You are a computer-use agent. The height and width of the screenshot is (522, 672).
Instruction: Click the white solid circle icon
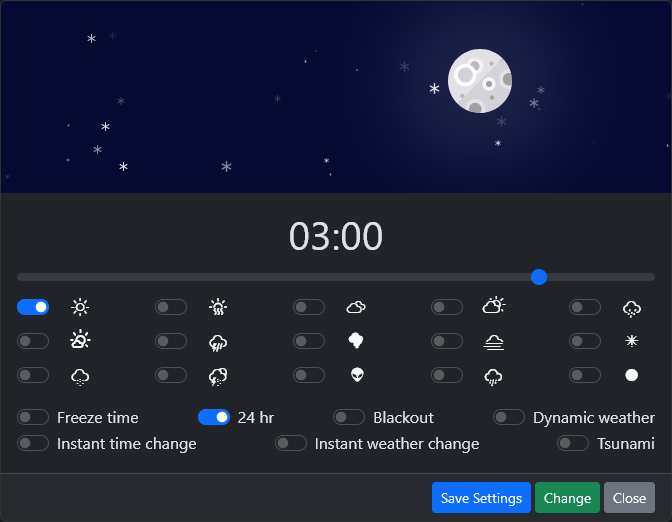click(x=631, y=375)
